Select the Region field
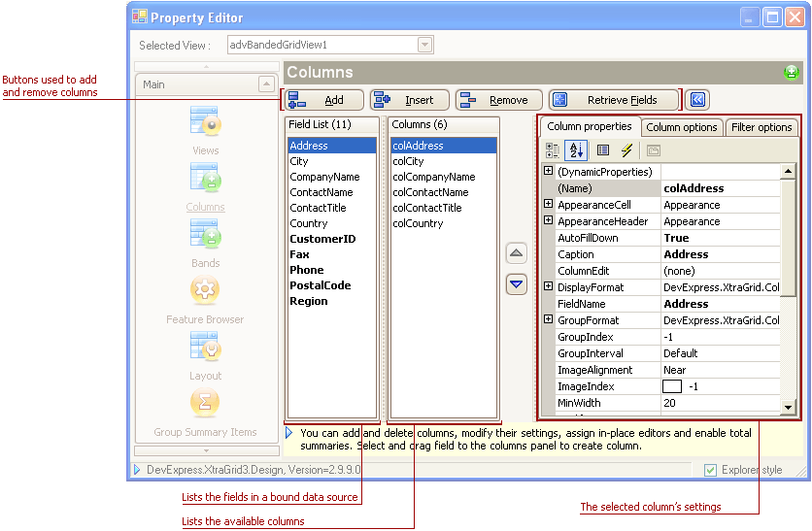This screenshot has height=531, width=812. [x=332, y=301]
